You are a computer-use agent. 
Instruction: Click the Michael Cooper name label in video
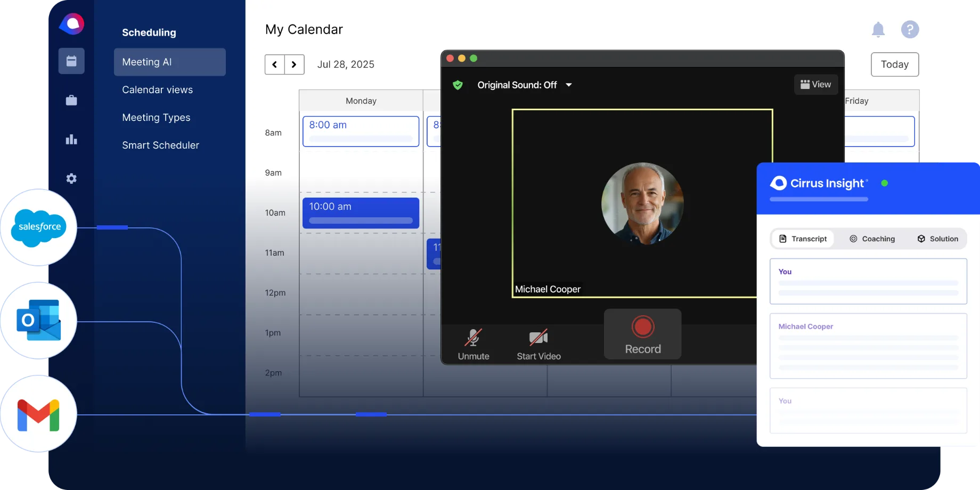click(x=548, y=289)
